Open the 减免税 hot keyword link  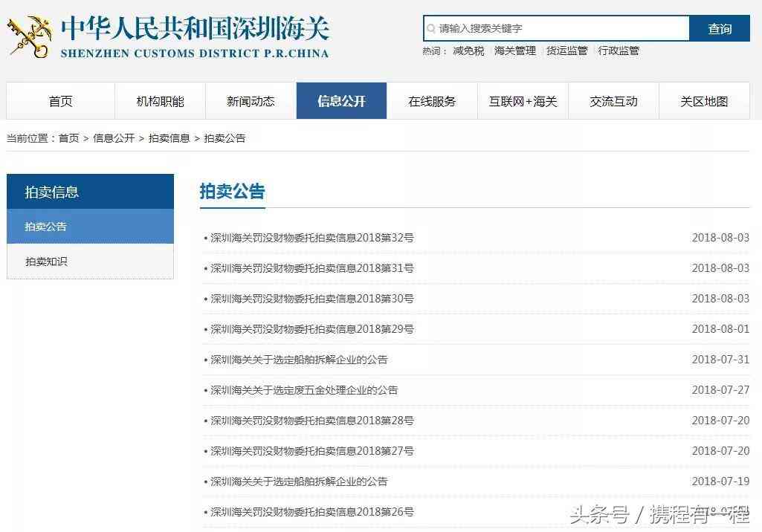pos(468,51)
